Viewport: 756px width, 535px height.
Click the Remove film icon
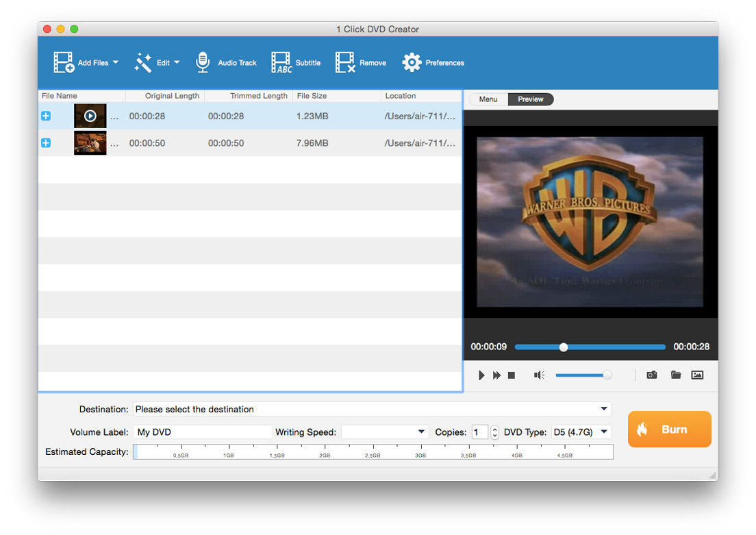[345, 62]
